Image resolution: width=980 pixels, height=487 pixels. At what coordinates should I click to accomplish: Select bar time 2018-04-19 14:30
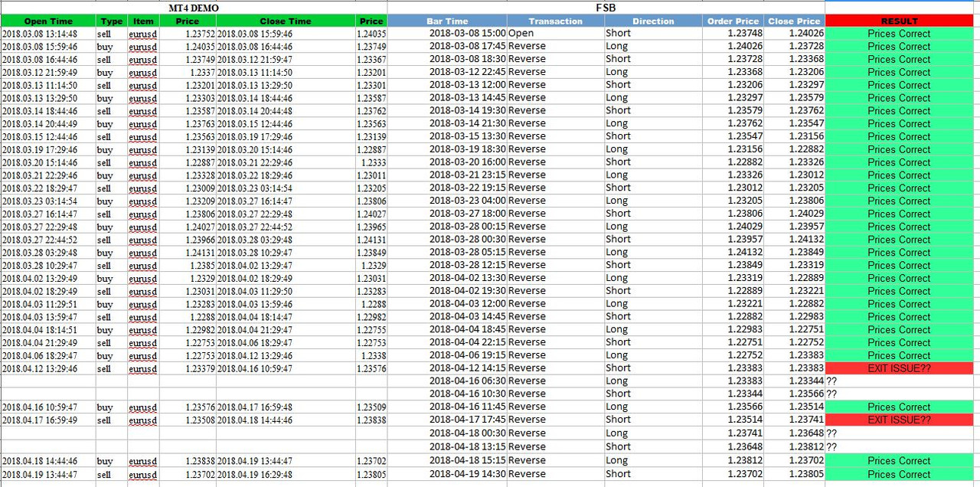coord(468,474)
